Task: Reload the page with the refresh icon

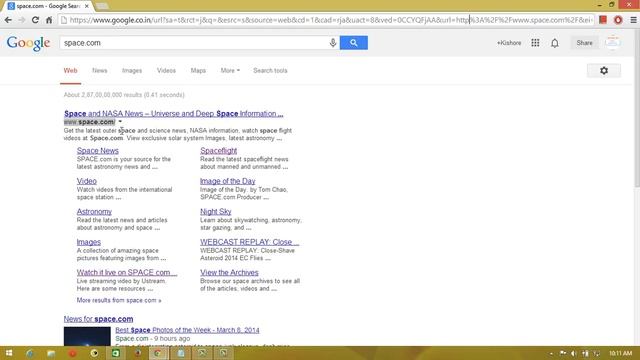Action: (x=35, y=20)
